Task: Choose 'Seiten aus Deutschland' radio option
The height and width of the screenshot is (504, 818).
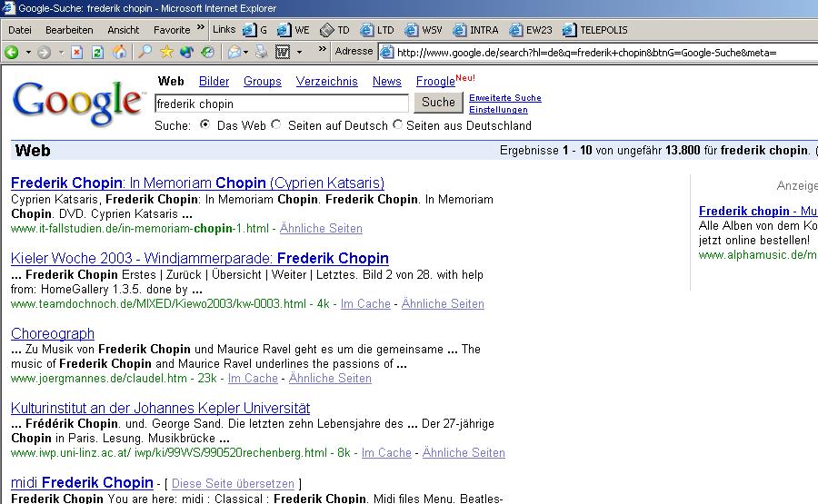Action: pyautogui.click(x=397, y=125)
